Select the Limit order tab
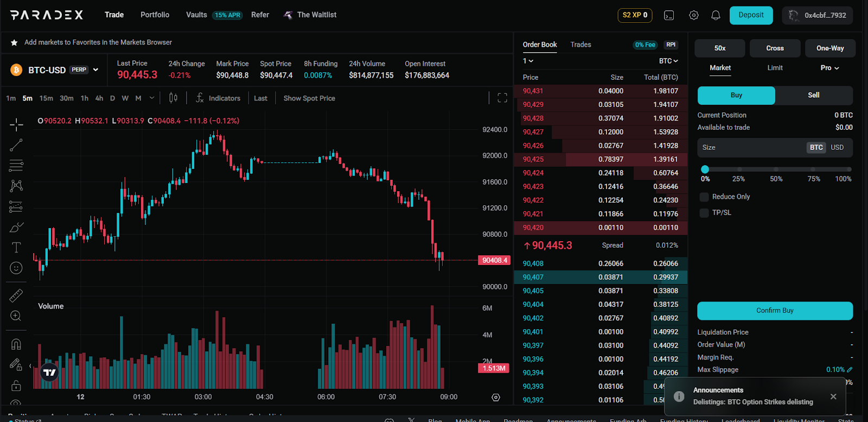868x422 pixels. click(775, 68)
